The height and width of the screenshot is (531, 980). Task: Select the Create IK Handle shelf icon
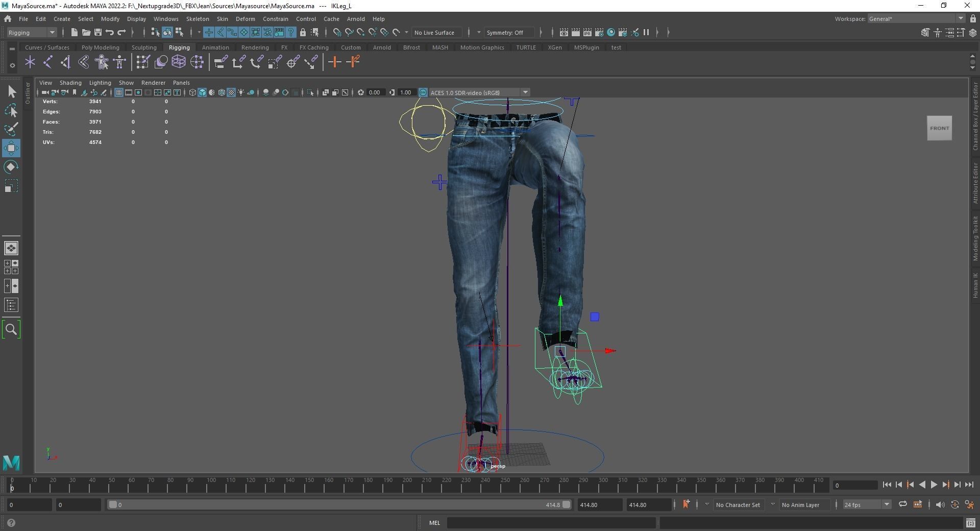coord(66,62)
